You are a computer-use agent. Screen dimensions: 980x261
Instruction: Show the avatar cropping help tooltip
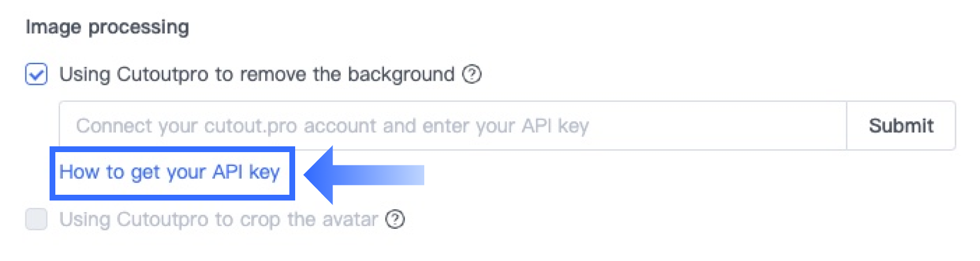[395, 220]
